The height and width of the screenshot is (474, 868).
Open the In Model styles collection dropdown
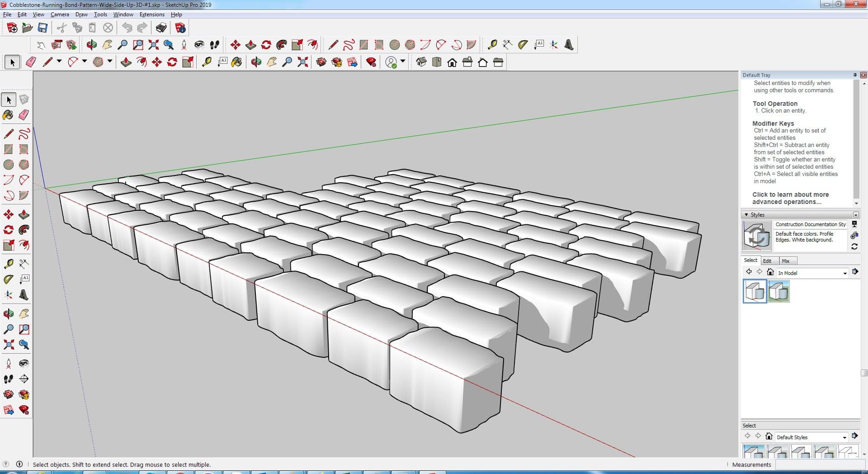click(x=844, y=273)
